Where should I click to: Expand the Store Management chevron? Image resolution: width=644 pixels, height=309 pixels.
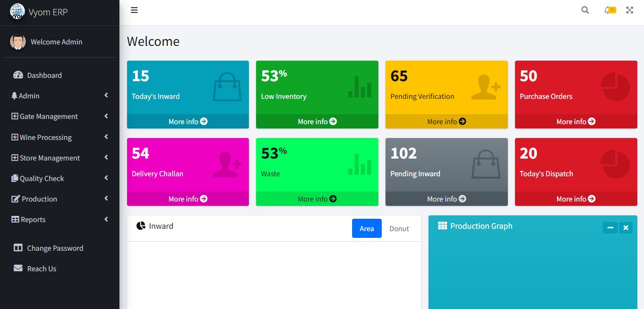106,158
